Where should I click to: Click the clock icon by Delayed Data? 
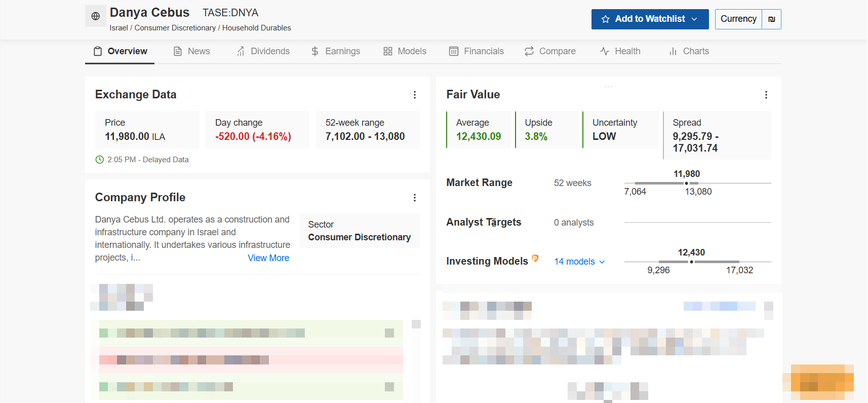click(100, 160)
